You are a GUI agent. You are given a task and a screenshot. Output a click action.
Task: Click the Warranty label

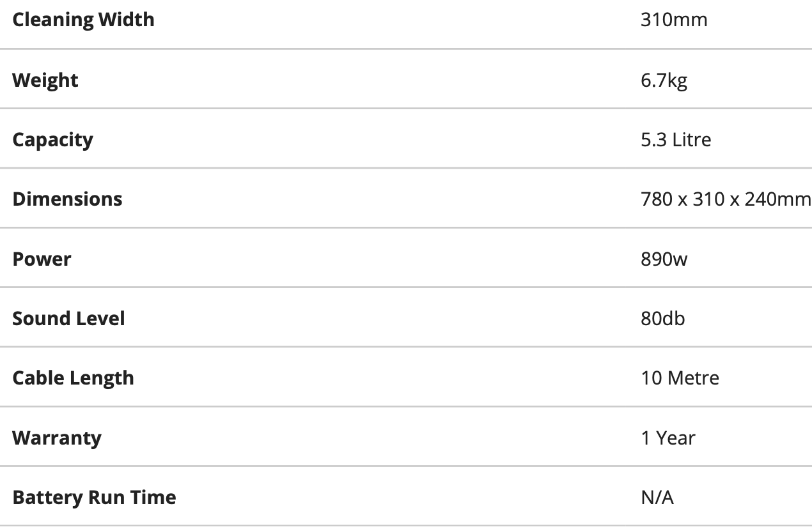[56, 438]
